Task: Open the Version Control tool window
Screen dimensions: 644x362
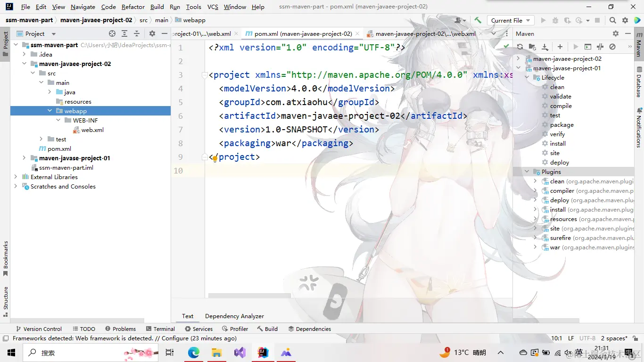Action: [x=39, y=329]
